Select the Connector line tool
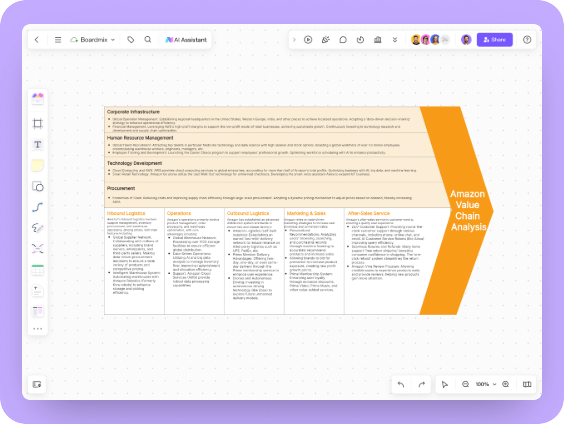564x424 pixels. tap(37, 207)
